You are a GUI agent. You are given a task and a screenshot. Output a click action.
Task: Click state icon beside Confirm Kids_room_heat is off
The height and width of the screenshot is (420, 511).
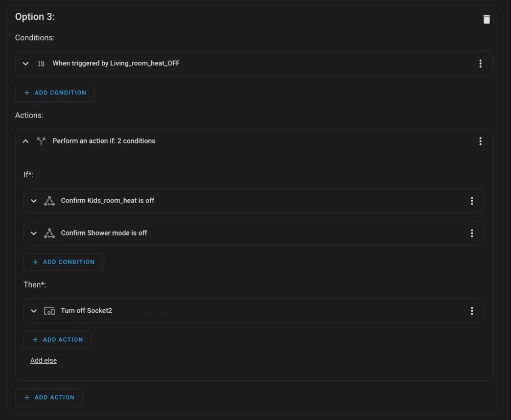(x=49, y=201)
